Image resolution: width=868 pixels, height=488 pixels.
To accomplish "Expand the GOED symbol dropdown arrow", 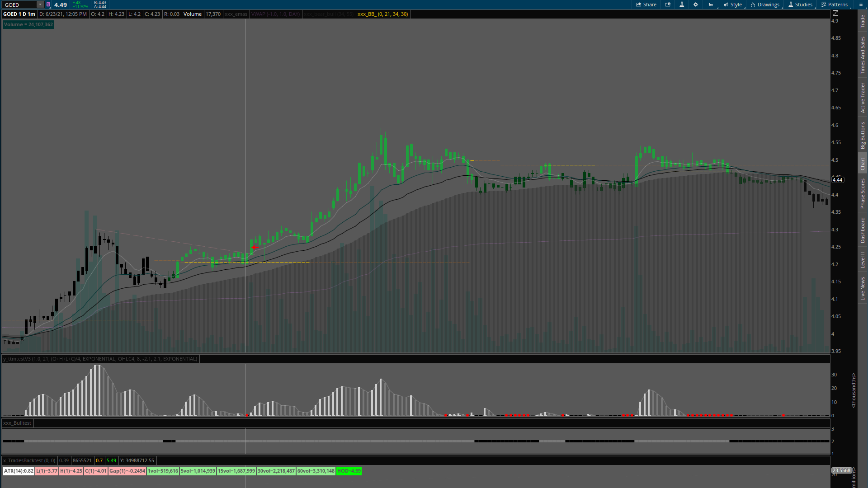I will (x=40, y=5).
